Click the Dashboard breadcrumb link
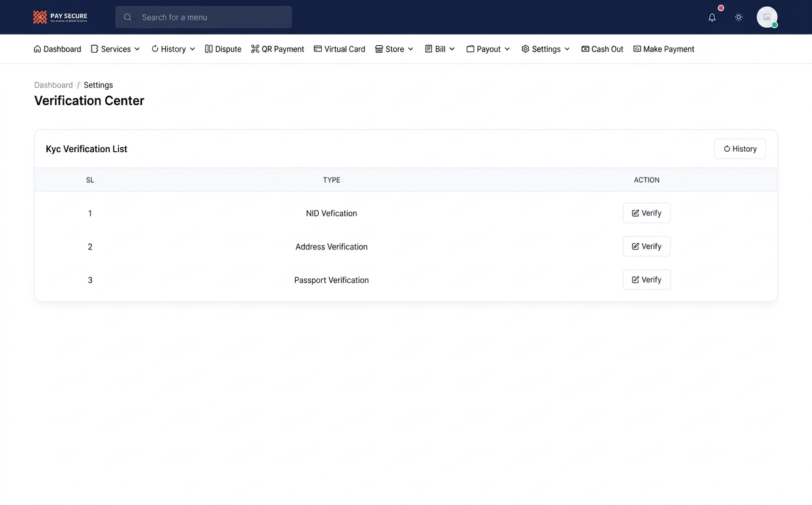812x505 pixels. (53, 85)
